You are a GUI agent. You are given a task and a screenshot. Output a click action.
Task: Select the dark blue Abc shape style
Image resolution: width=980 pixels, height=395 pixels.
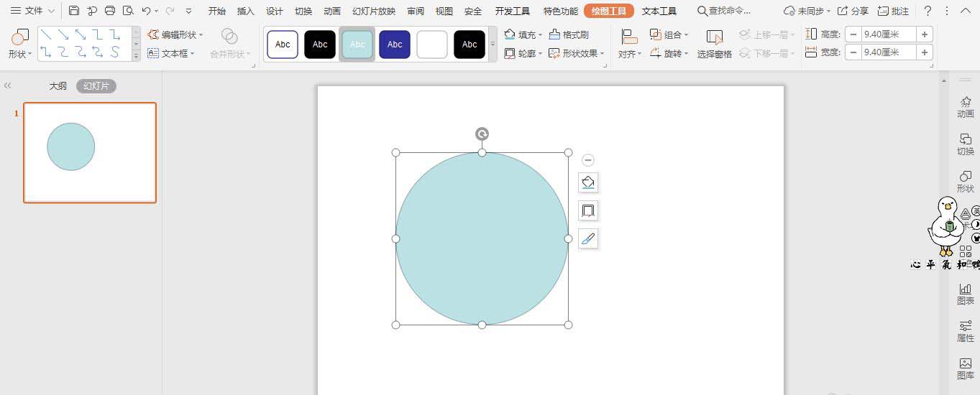click(x=395, y=45)
